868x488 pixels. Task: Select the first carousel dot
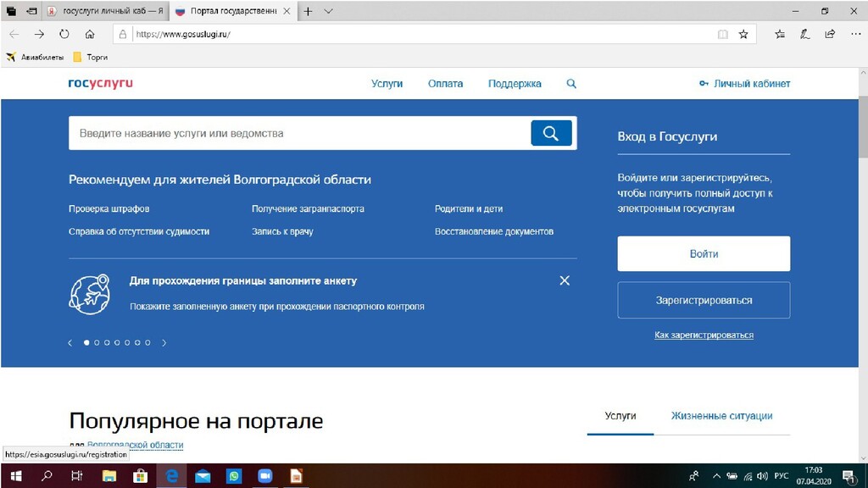[86, 342]
